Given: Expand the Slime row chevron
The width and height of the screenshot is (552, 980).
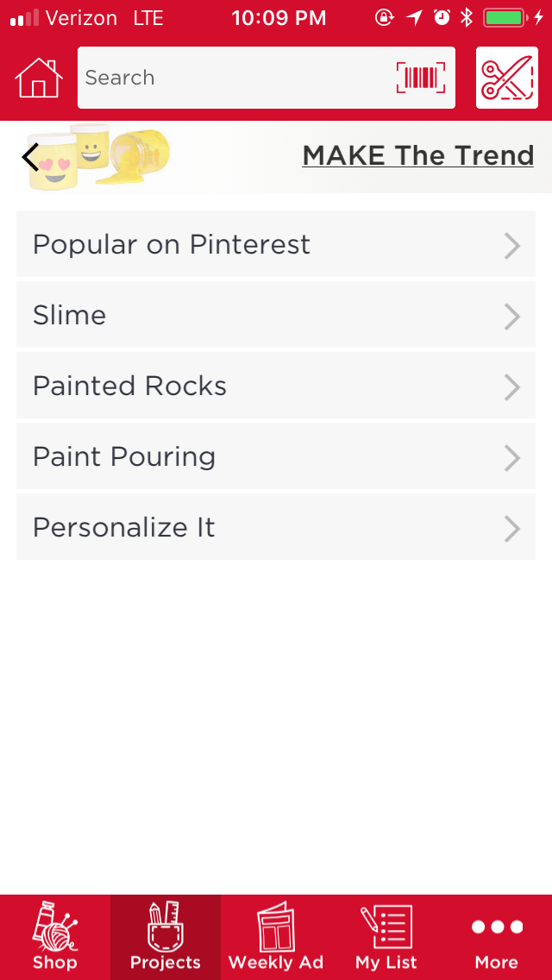Looking at the screenshot, I should point(512,317).
